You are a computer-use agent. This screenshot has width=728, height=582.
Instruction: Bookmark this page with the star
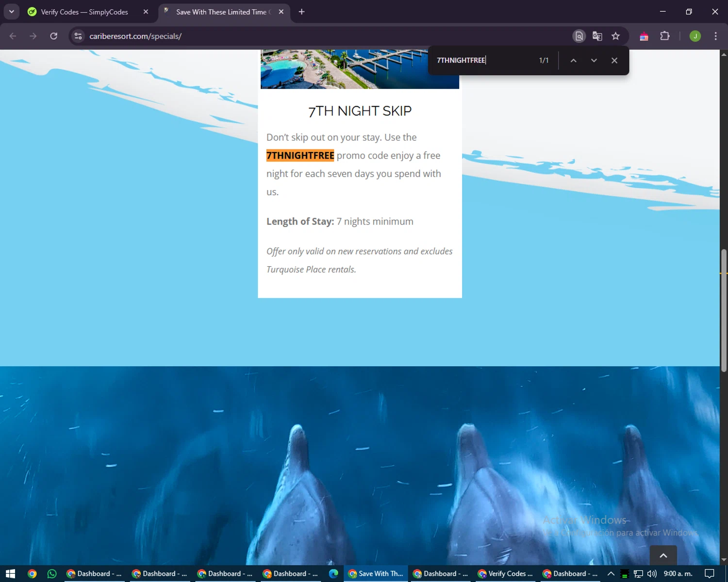click(615, 36)
